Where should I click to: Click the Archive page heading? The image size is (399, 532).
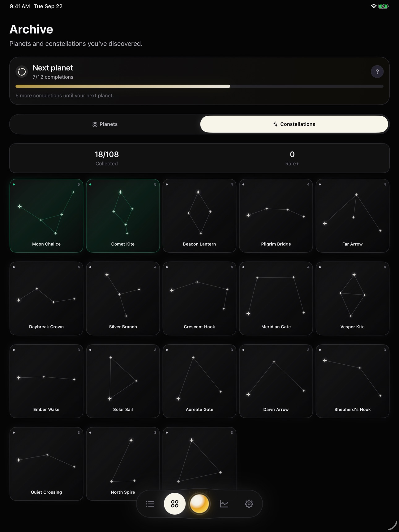pyautogui.click(x=31, y=29)
